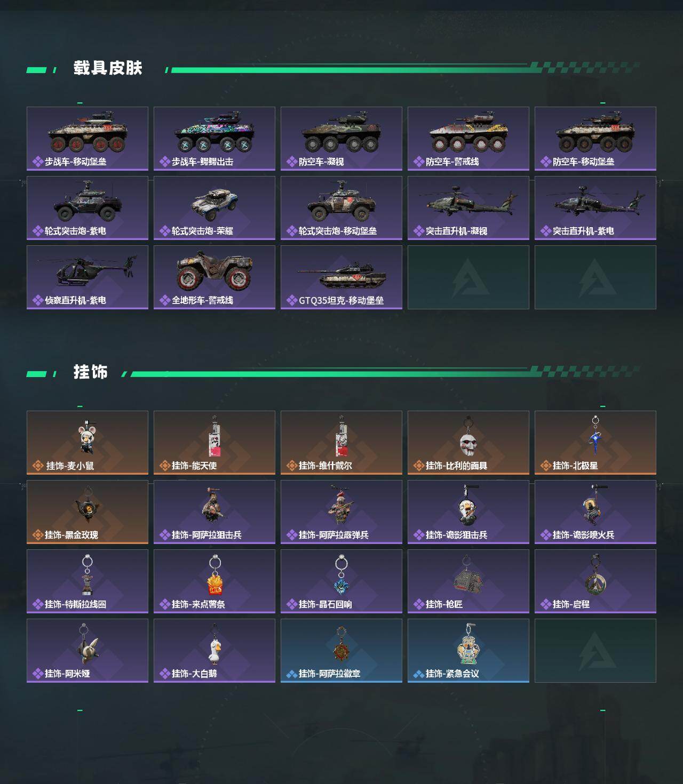Open the 挂饰-黑金玫瑰 charm

click(88, 512)
